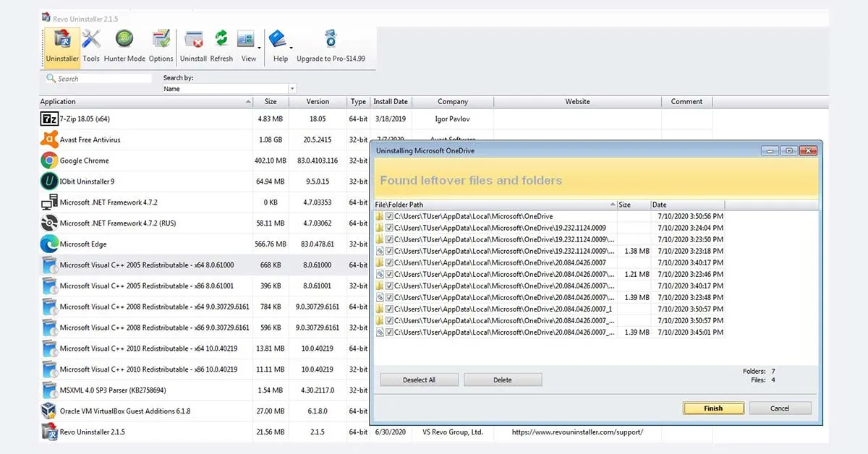
Task: Uncheck the 1.38 MB leftover file
Action: click(389, 251)
